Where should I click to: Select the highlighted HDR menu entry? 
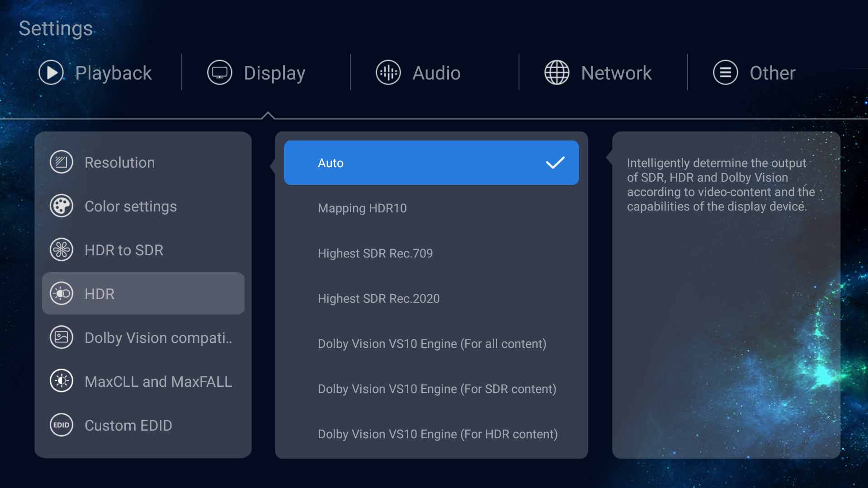click(x=143, y=294)
